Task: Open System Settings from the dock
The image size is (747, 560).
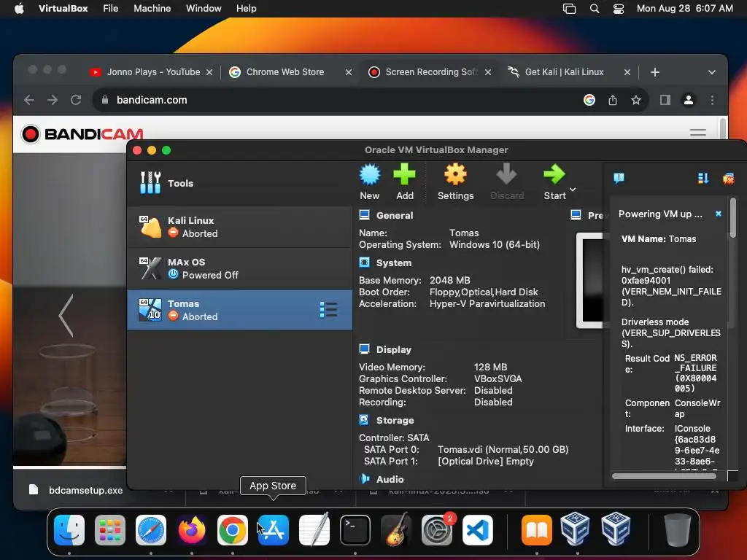Action: (436, 530)
